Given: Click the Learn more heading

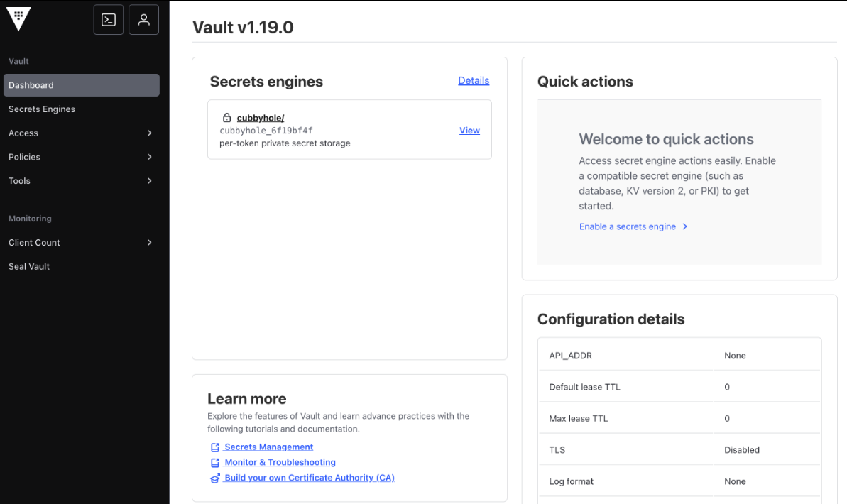Looking at the screenshot, I should [247, 399].
